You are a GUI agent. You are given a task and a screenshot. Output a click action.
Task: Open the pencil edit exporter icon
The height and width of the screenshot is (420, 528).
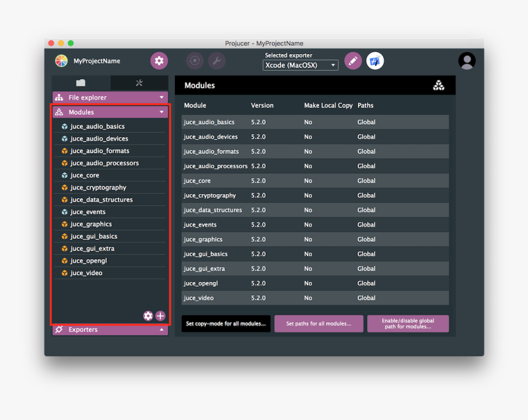353,61
